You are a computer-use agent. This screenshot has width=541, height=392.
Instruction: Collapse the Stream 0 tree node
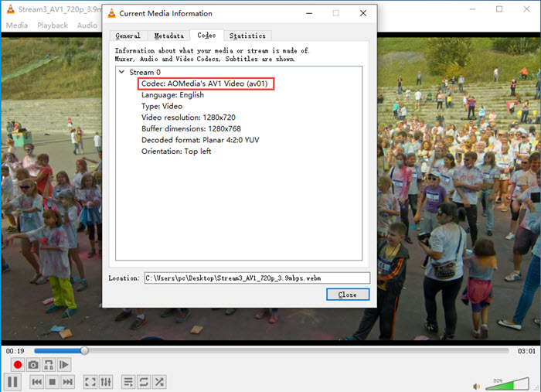point(122,72)
